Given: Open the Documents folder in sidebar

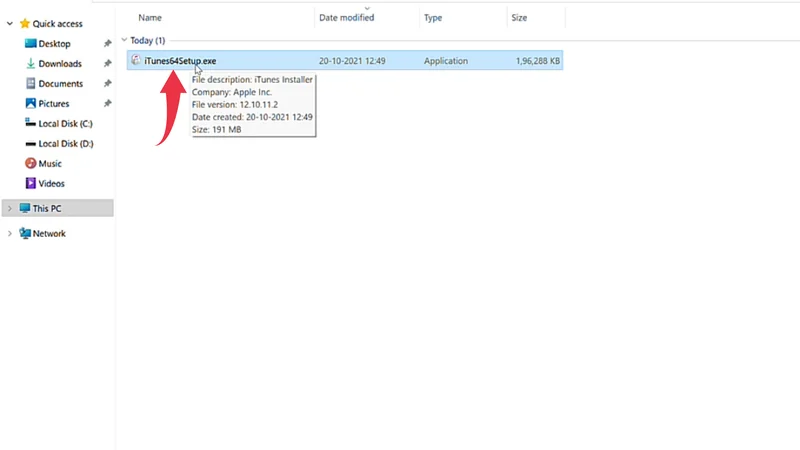Looking at the screenshot, I should click(x=60, y=84).
